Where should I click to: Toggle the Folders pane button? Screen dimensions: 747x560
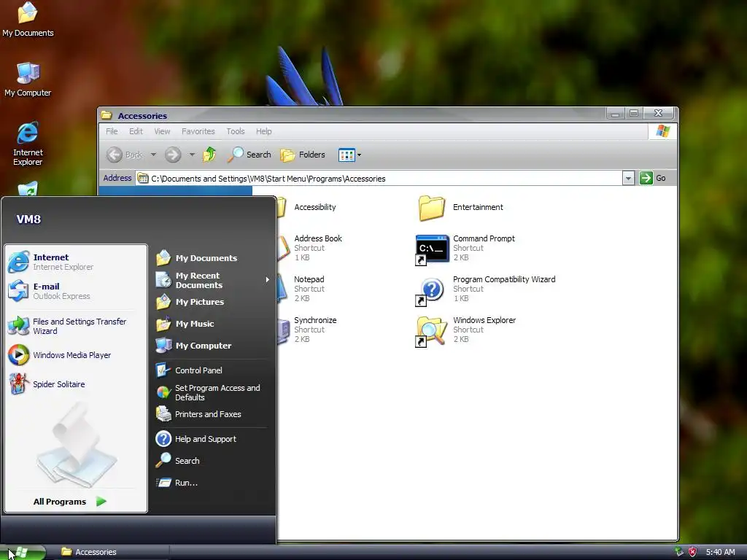pyautogui.click(x=303, y=155)
